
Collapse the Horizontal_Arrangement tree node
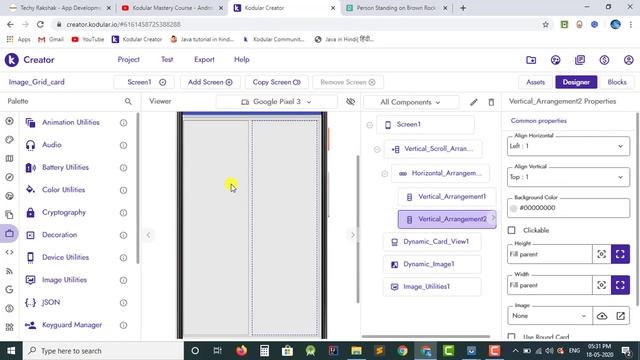click(x=384, y=173)
